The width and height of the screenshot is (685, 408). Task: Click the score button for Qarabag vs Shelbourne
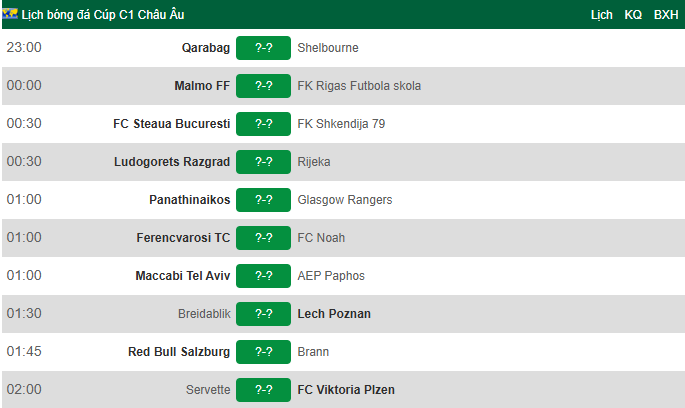[263, 48]
